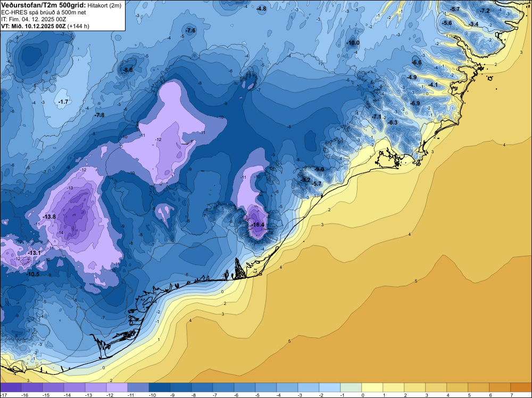Click the -1.7 temperature label
The width and height of the screenshot is (532, 398).
[x=63, y=102]
